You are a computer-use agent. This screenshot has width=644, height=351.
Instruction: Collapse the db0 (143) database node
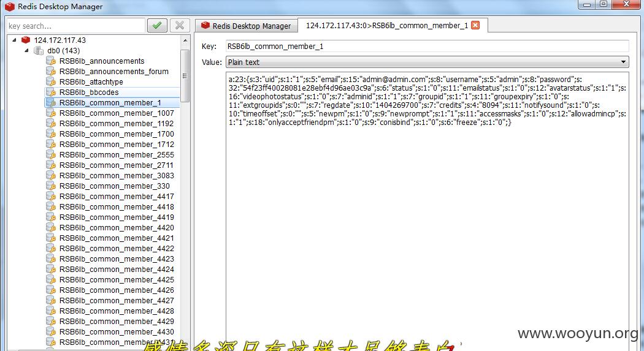pos(27,50)
